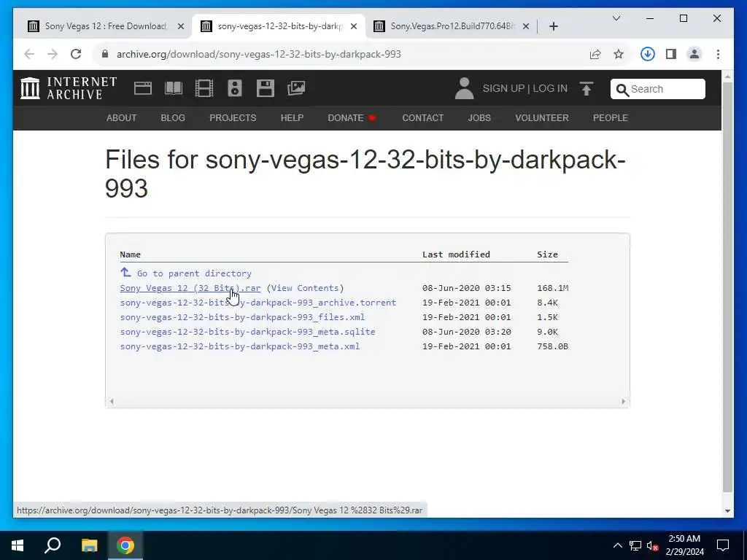Open the _files.xml file link
This screenshot has width=747, height=560.
tap(242, 317)
